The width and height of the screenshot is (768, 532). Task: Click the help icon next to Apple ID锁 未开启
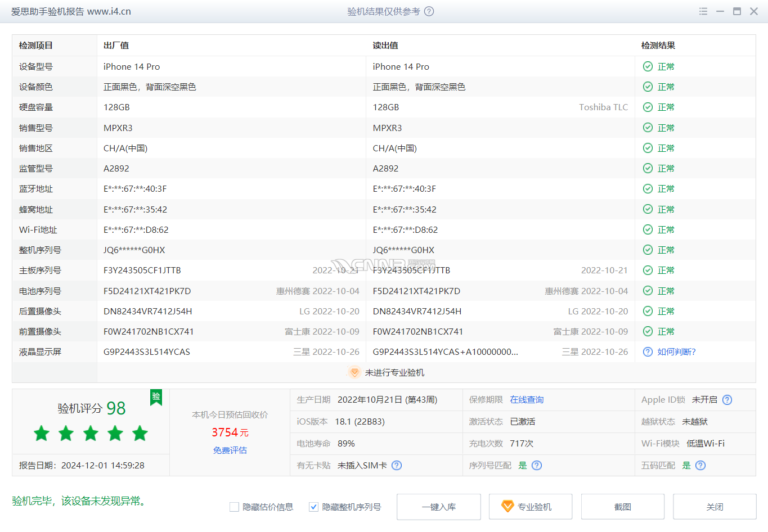point(727,400)
